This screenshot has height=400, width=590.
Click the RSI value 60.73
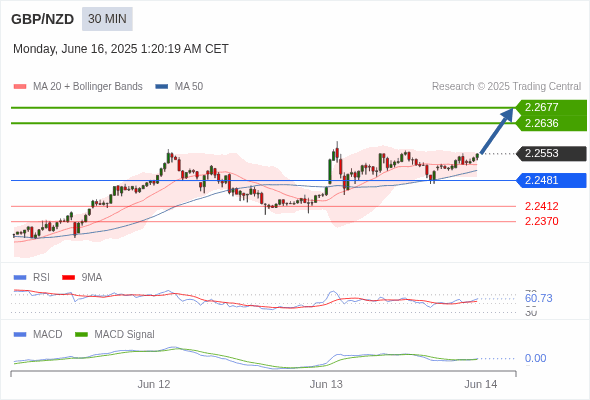pyautogui.click(x=538, y=298)
